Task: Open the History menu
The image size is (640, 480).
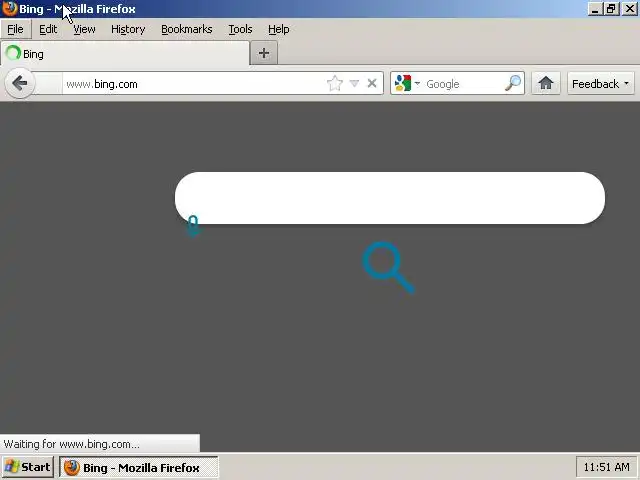Action: point(128,29)
